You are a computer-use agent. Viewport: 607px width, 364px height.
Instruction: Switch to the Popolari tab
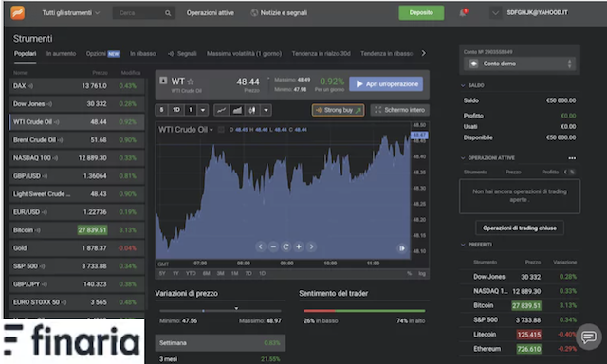(x=26, y=54)
